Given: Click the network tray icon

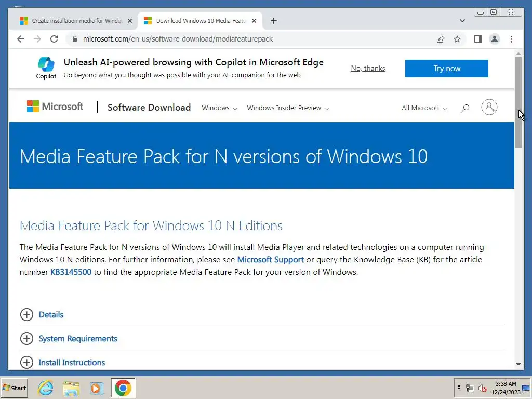Looking at the screenshot, I should click(470, 388).
